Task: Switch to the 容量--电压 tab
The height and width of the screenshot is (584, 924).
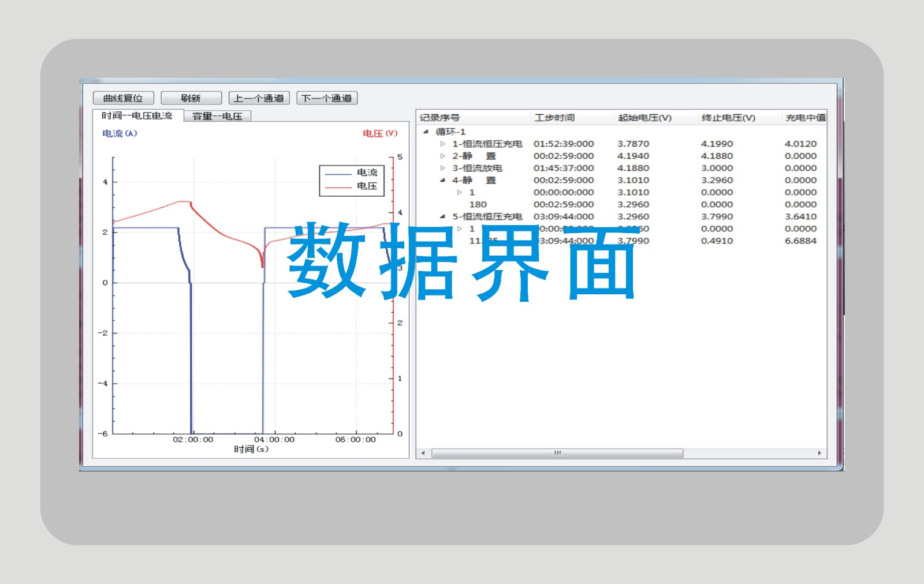Action: [x=217, y=117]
